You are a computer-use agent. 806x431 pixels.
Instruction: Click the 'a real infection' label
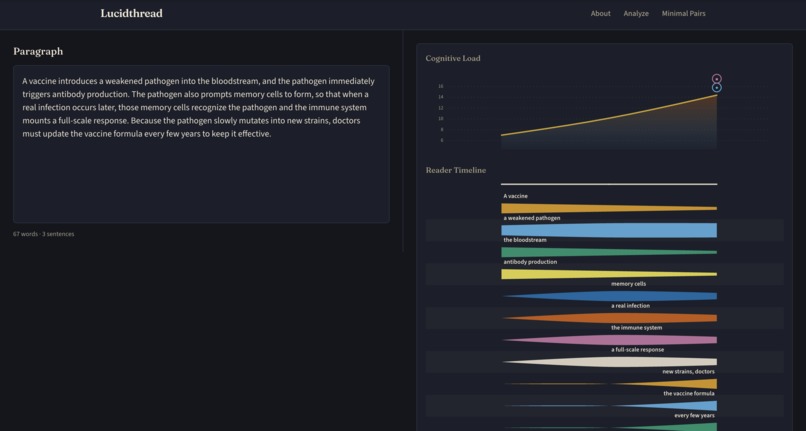click(630, 306)
